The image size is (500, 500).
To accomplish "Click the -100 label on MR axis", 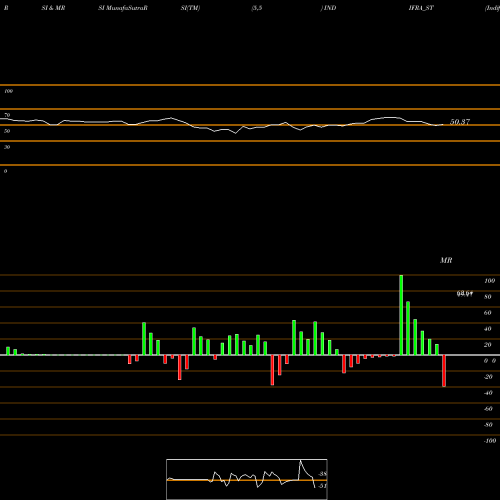I will (x=490, y=441).
